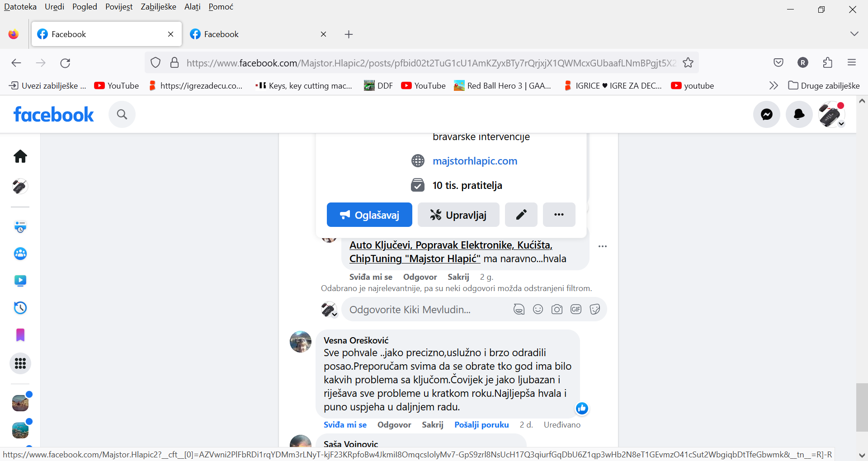Screen dimensions: 868x461
Task: Open the Datoteka menu
Action: pyautogui.click(x=20, y=7)
